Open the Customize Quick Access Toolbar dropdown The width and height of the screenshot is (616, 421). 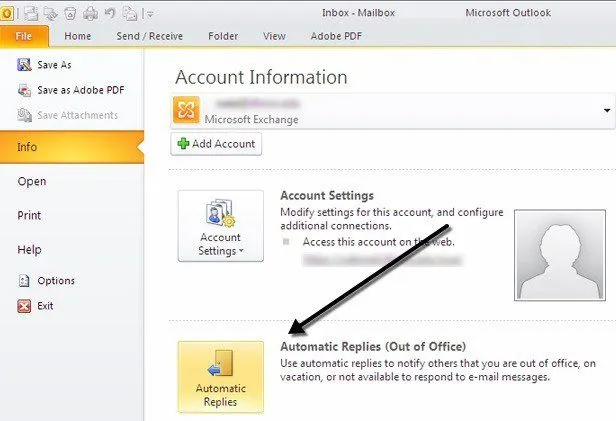(x=149, y=15)
